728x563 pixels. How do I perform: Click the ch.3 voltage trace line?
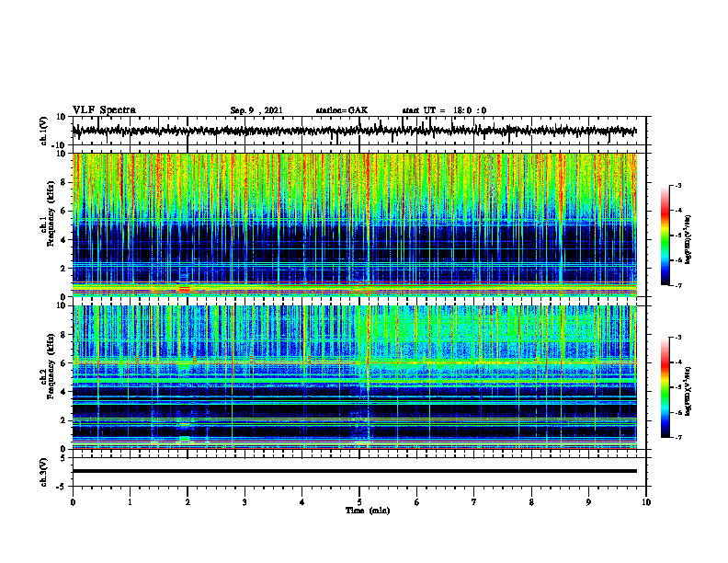[x=354, y=471]
